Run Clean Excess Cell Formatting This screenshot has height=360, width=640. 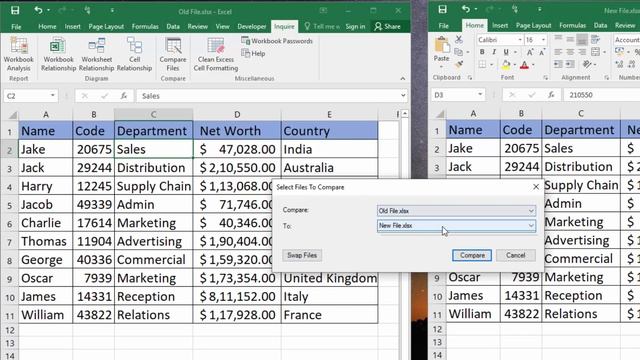pos(216,54)
